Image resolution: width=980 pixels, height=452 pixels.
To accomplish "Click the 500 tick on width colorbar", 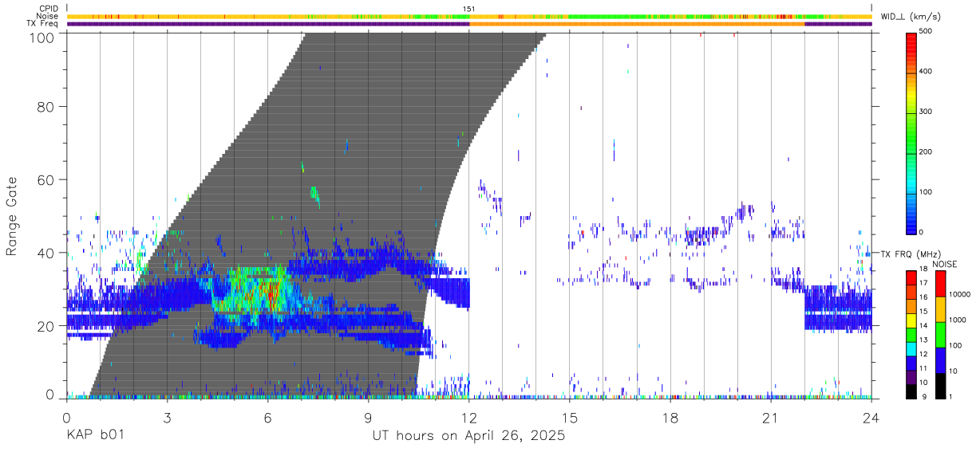I will click(927, 31).
